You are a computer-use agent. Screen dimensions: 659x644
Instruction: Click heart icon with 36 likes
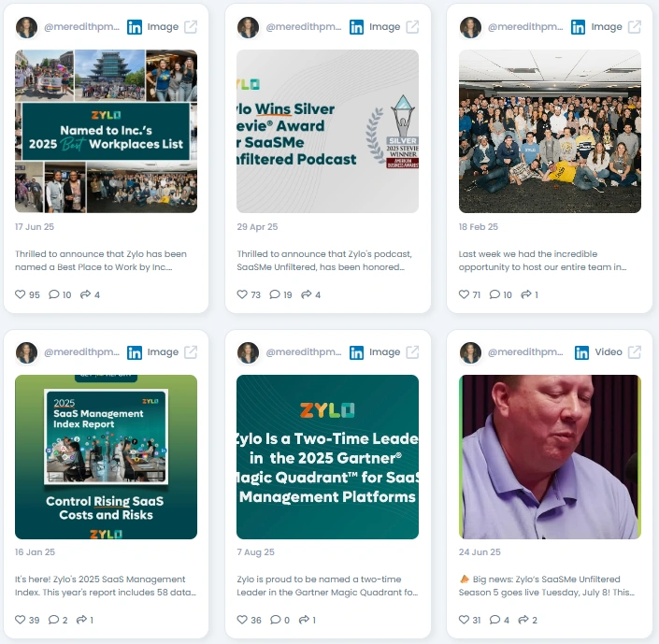pos(242,620)
